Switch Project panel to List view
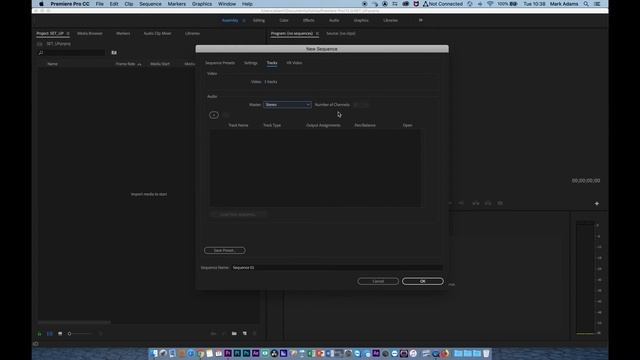 pyautogui.click(x=50, y=334)
